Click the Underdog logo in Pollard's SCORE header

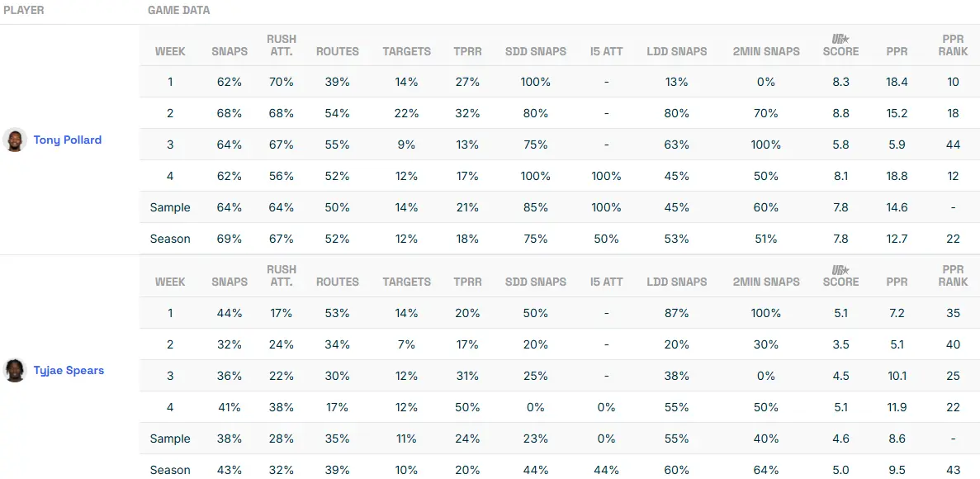click(x=840, y=39)
